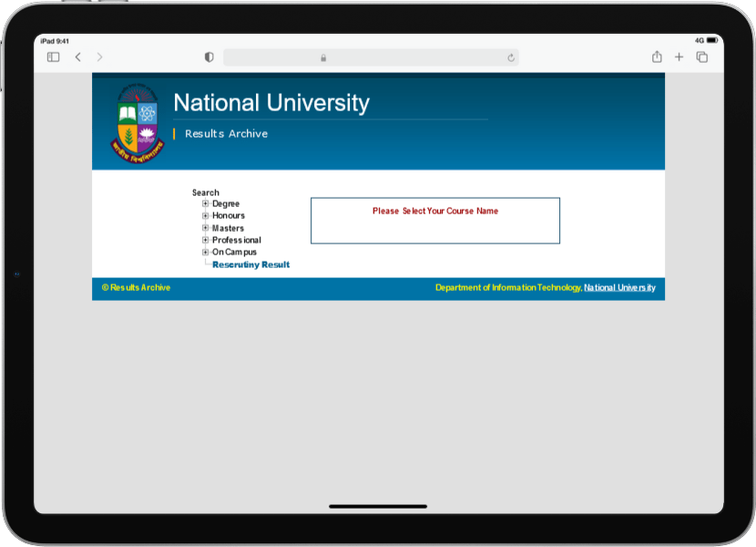Click the Results Archive subtitle

[226, 134]
